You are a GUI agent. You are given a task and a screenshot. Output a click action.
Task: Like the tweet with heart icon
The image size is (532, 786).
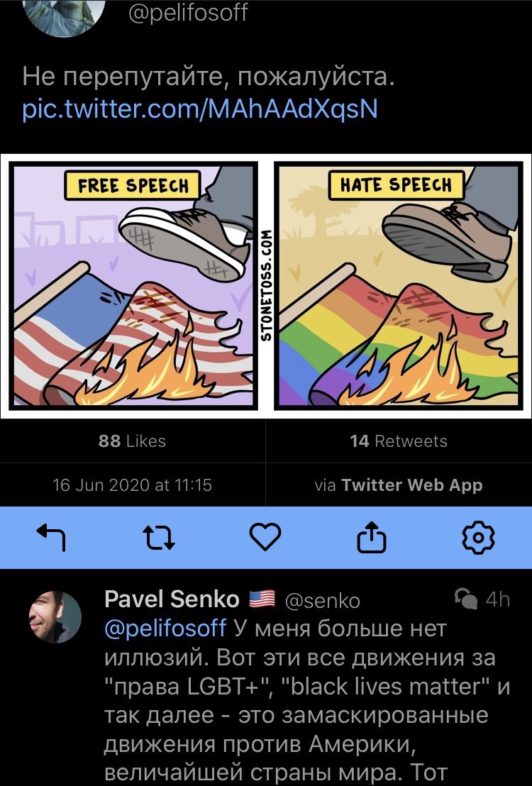pos(265,536)
